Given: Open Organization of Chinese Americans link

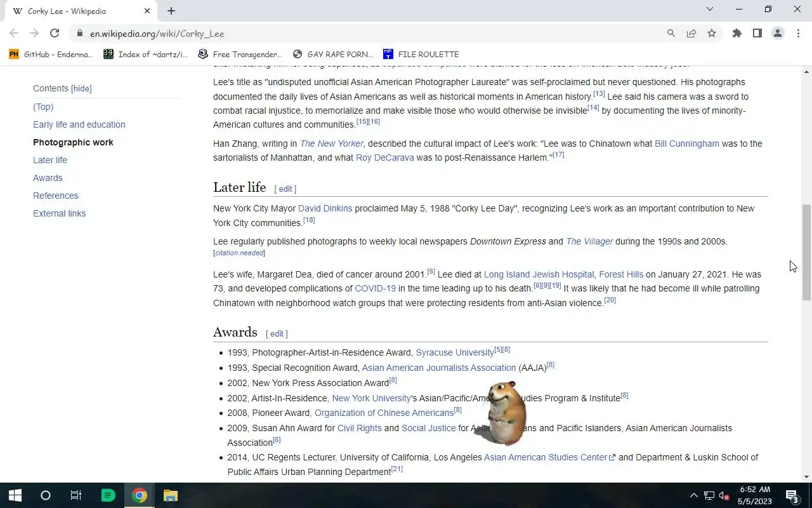Looking at the screenshot, I should coord(384,413).
